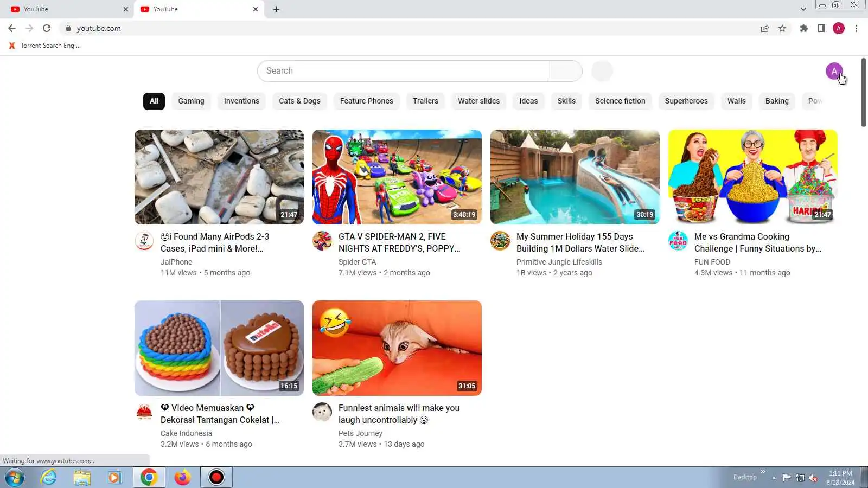This screenshot has height=488, width=868.
Task: Bookmark this page with the star icon
Action: coord(782,28)
